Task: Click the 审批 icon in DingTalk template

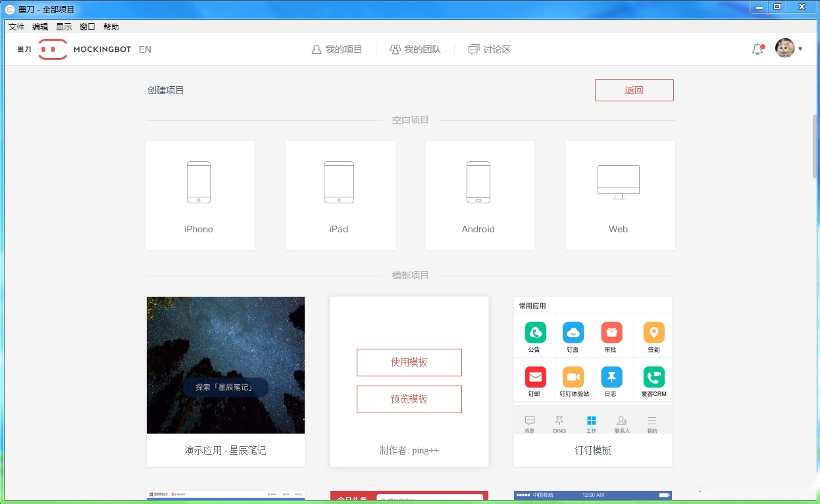Action: point(611,332)
